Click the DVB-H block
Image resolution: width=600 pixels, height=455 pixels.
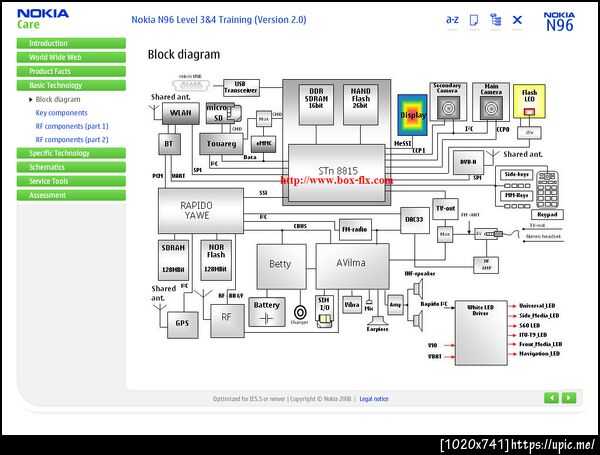click(468, 162)
